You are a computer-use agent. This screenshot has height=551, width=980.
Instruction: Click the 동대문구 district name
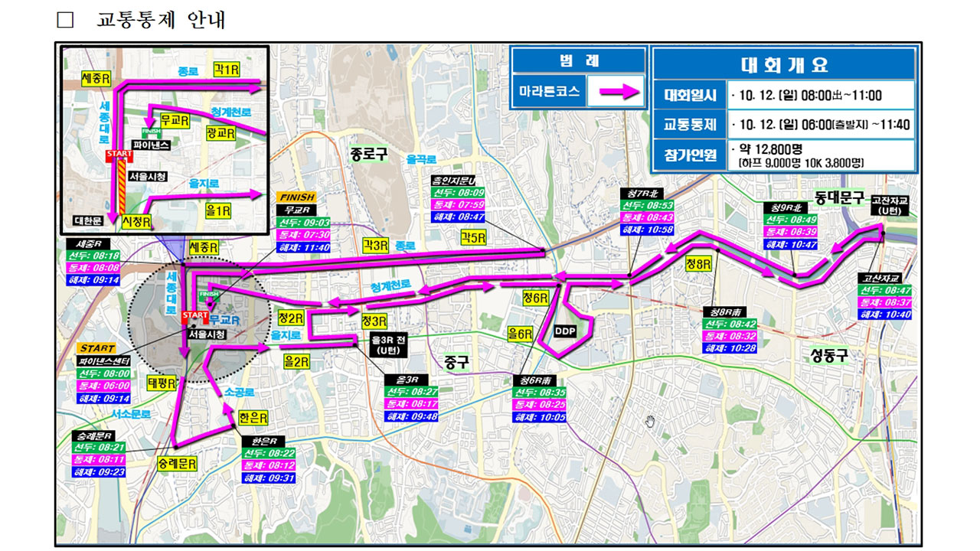(x=839, y=197)
